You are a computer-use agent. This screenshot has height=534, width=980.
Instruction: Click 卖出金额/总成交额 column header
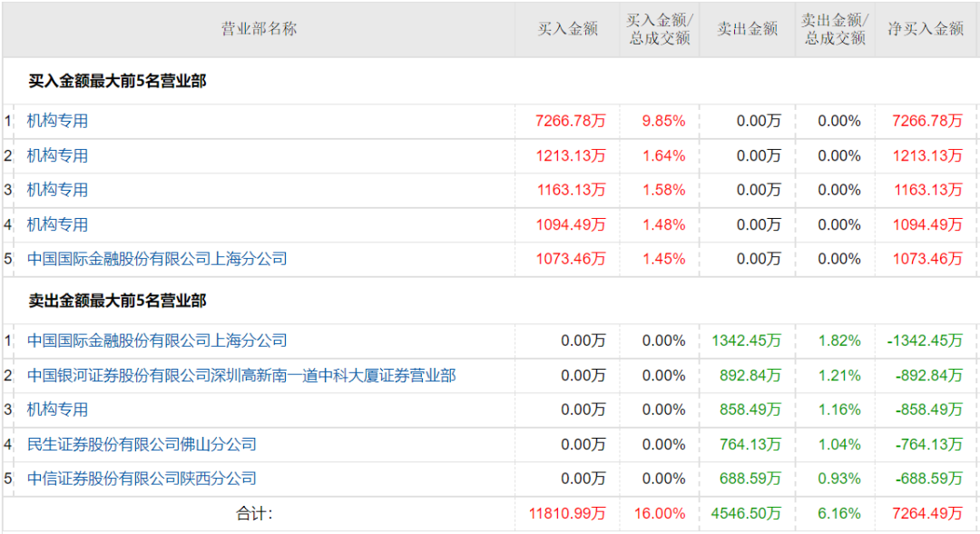point(835,29)
